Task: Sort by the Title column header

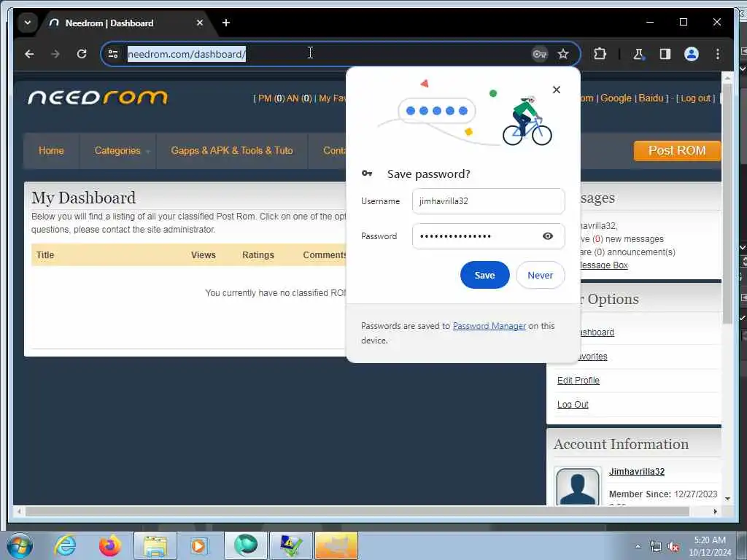Action: [45, 254]
